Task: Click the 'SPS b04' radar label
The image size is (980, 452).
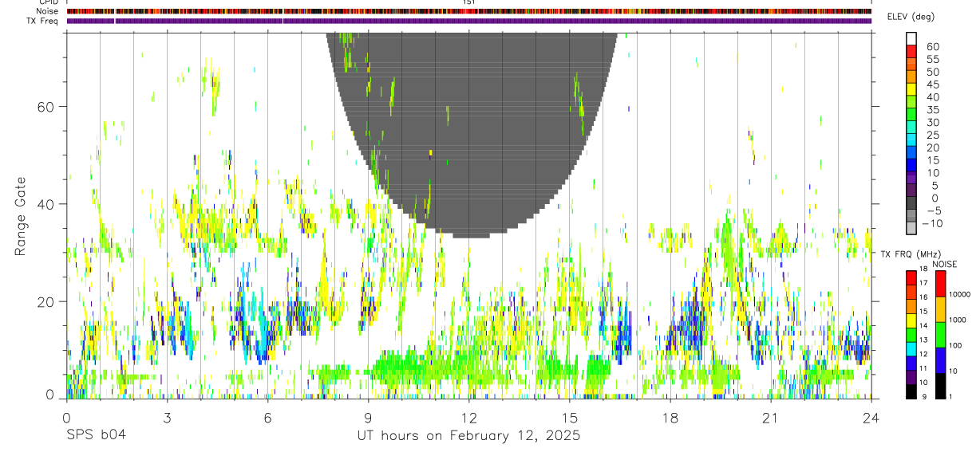Action: pyautogui.click(x=95, y=436)
